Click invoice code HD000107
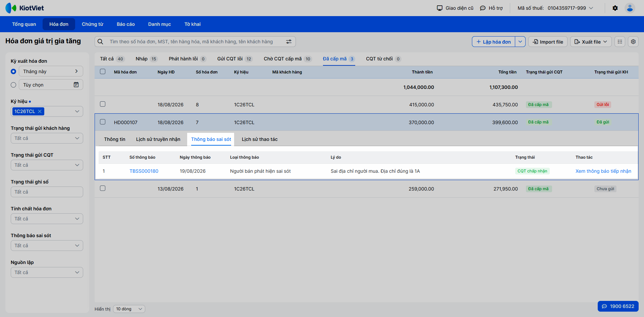Screen dimensions: 644x317 (126, 122)
